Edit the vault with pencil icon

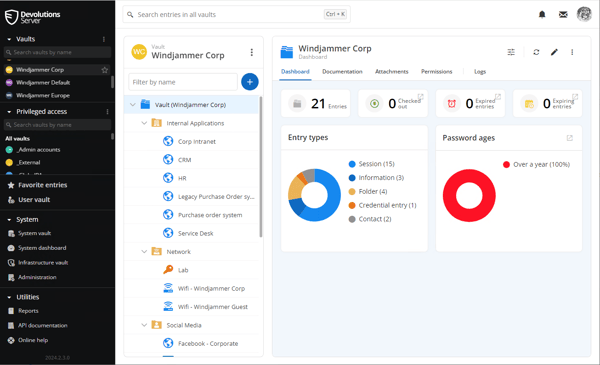pos(554,52)
